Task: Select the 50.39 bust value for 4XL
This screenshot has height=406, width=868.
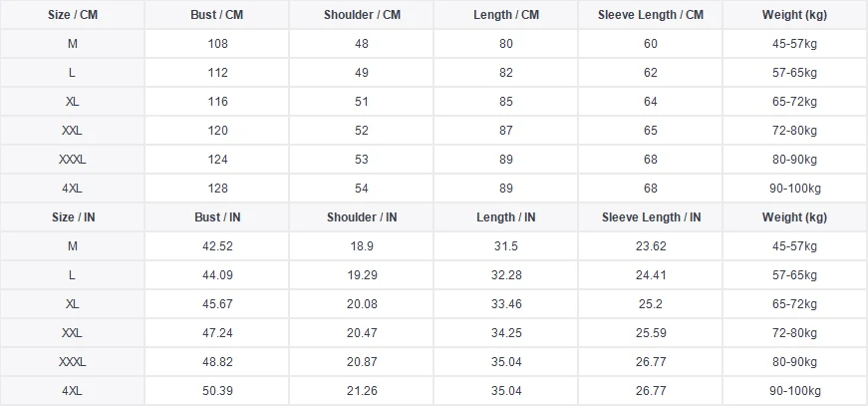Action: pos(217,391)
